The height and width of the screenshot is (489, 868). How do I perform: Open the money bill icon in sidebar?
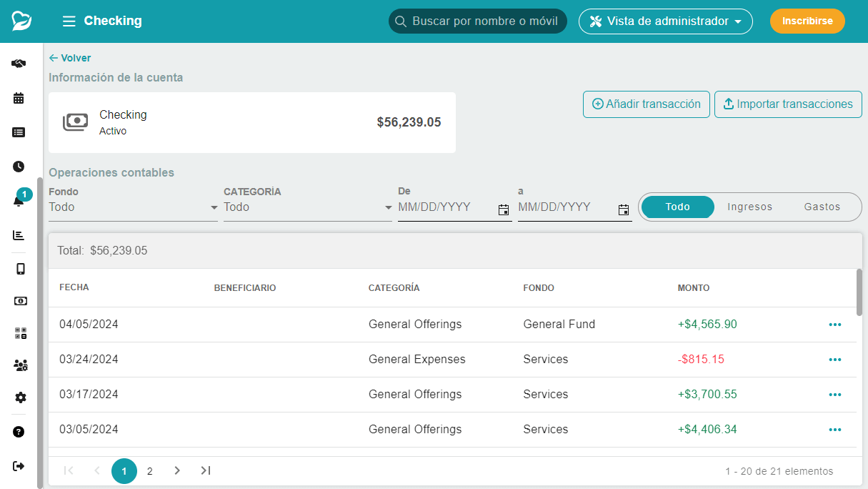click(21, 301)
